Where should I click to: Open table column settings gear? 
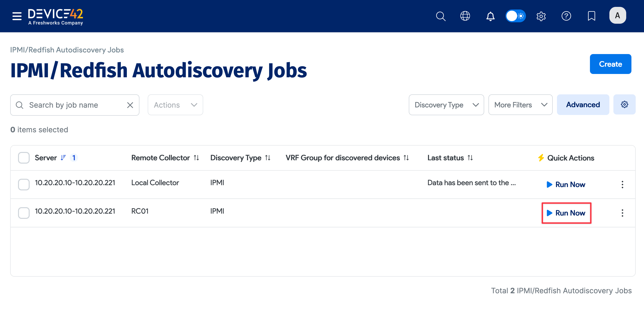click(624, 105)
